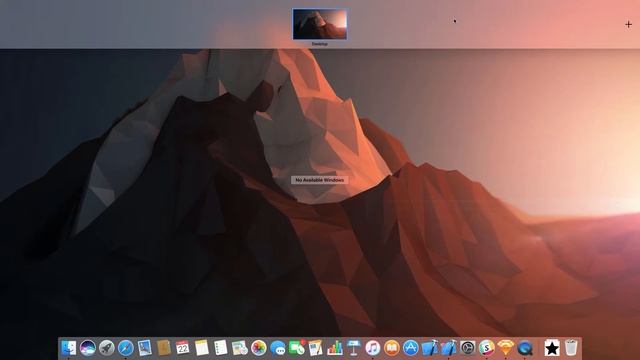
Task: Open the black star app icon
Action: [552, 348]
